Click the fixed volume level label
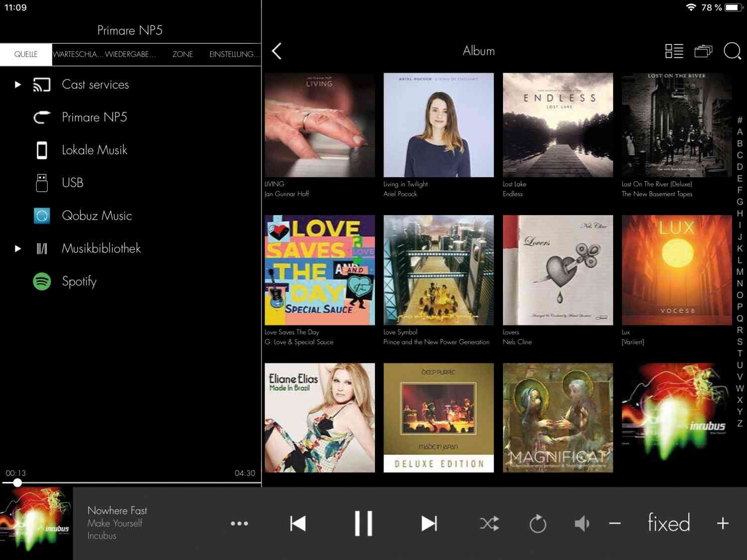747x560 pixels. coord(669,523)
